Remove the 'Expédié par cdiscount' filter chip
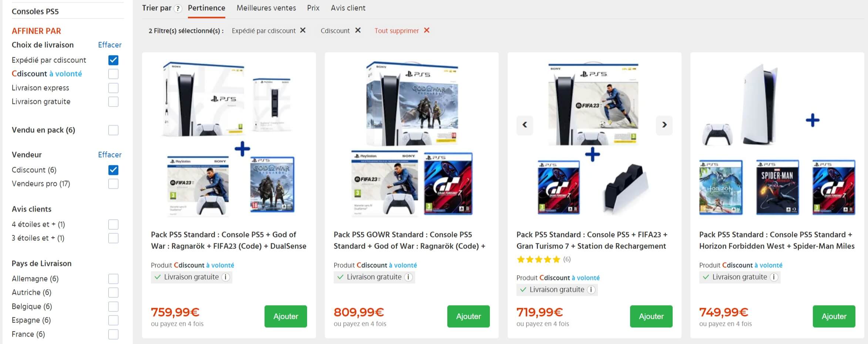The width and height of the screenshot is (868, 344). coord(303,30)
